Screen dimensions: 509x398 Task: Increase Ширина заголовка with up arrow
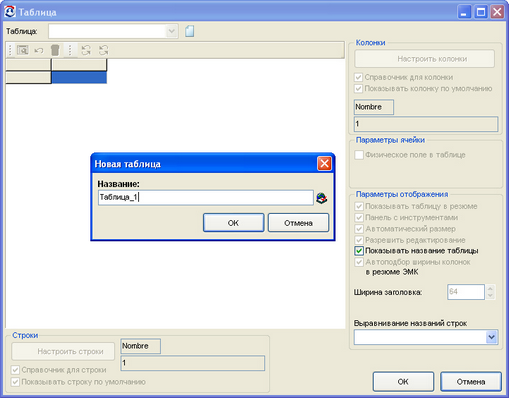tap(490, 288)
